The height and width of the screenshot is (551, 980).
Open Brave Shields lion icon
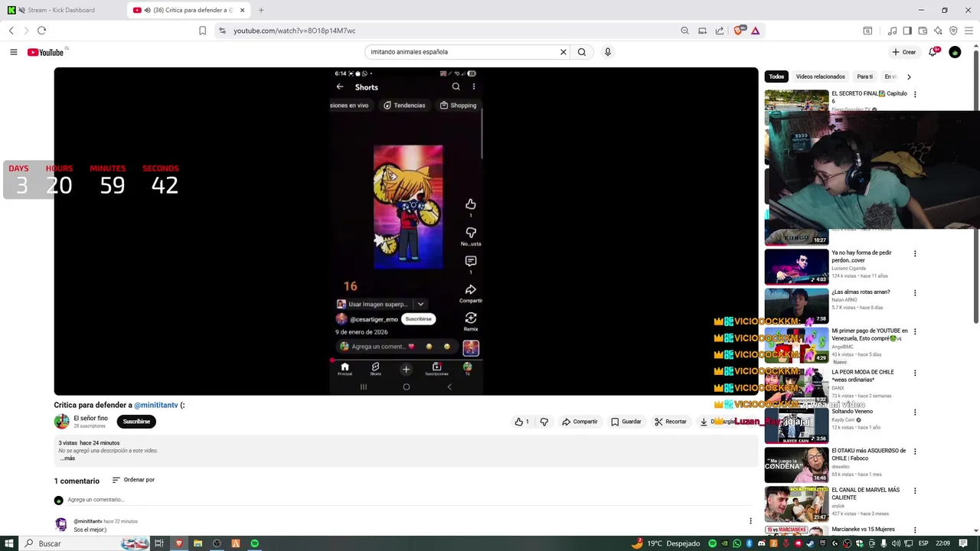739,31
